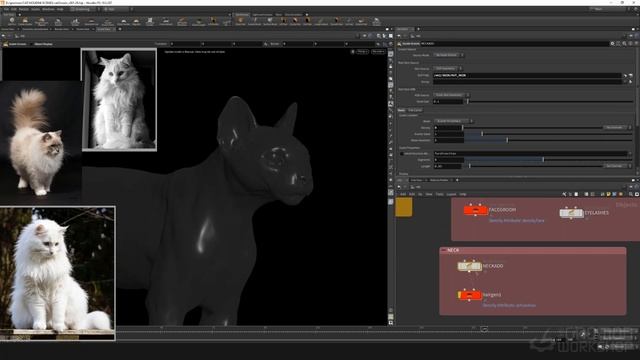Click the OUT_SKIN path input field
Screen dimensions: 640x360
click(527, 76)
